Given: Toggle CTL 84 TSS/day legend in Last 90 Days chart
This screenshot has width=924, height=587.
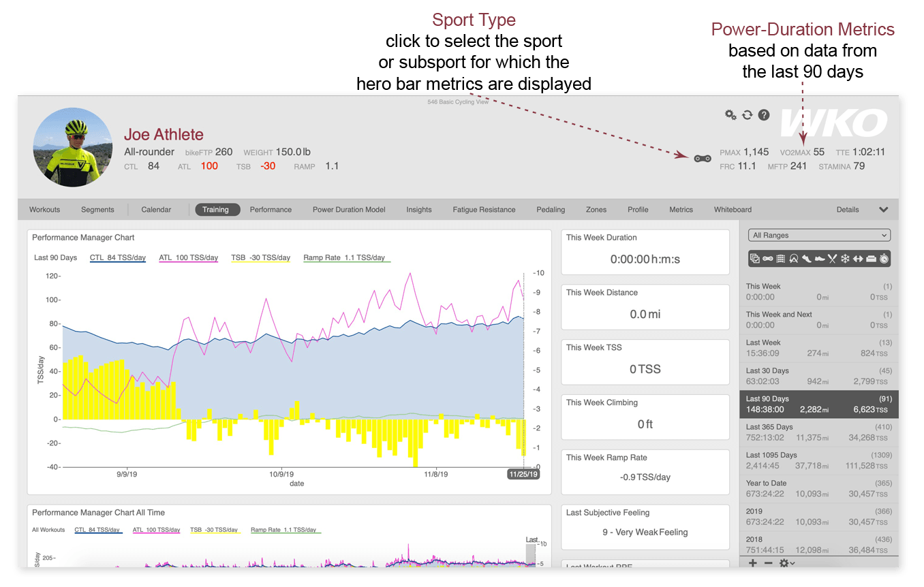Looking at the screenshot, I should [118, 258].
